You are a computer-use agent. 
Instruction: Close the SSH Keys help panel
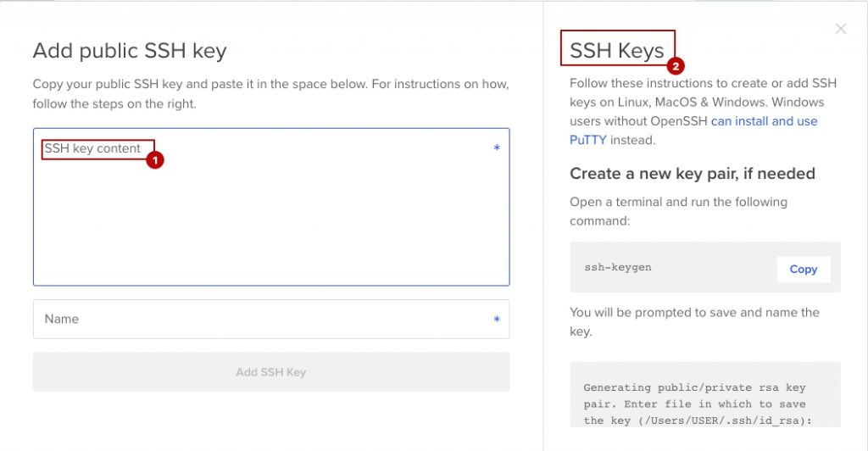[x=840, y=29]
